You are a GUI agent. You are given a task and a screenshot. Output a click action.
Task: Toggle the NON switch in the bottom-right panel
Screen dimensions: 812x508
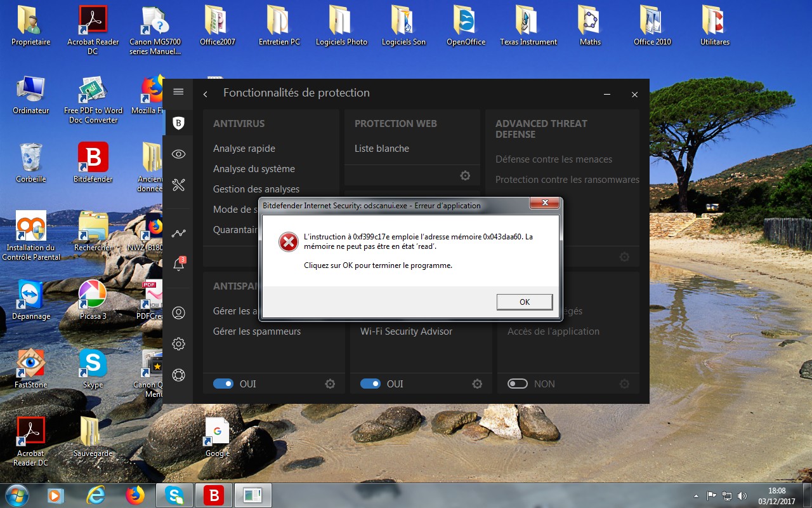coord(518,384)
